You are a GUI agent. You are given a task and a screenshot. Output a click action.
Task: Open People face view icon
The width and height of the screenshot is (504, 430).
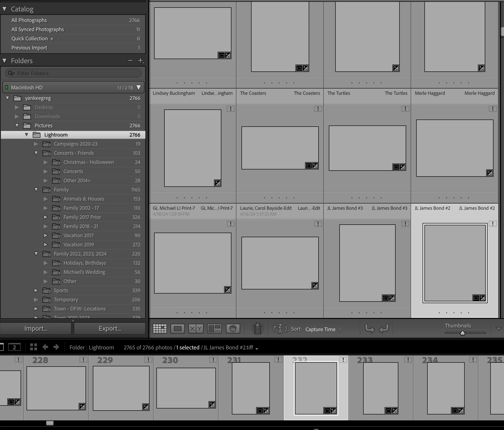click(x=233, y=329)
